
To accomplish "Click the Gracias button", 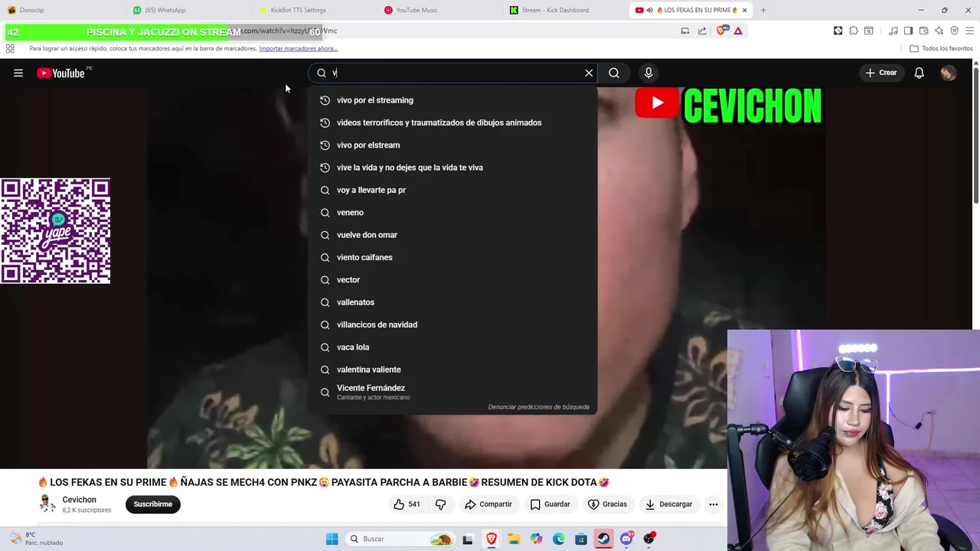I will tap(607, 504).
